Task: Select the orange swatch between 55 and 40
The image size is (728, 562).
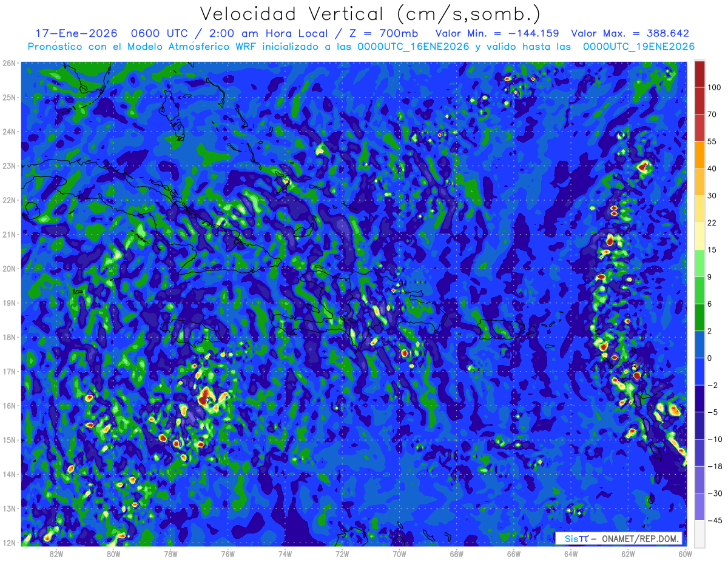Action: coord(699,155)
